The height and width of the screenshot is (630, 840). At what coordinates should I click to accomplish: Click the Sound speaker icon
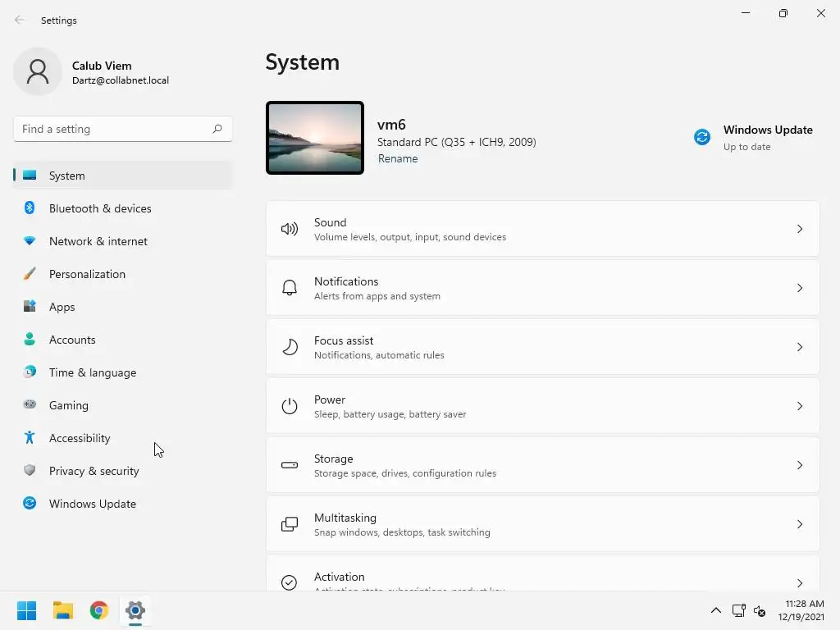click(290, 230)
